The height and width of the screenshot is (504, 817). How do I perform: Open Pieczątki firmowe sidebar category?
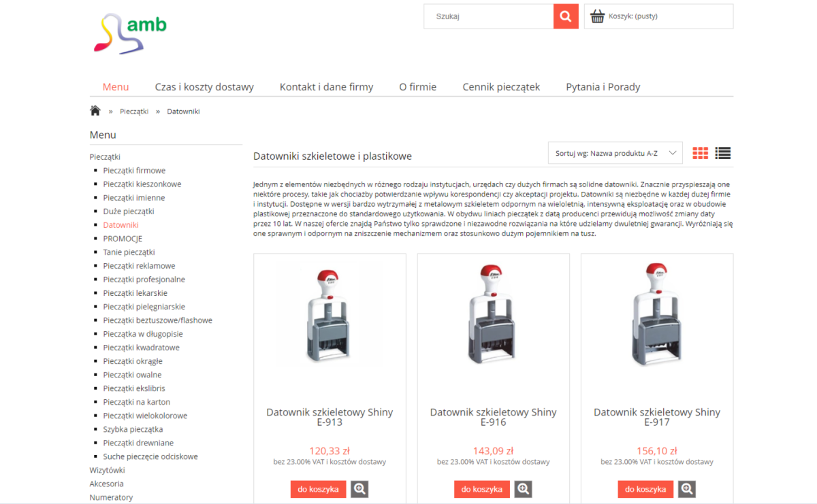[x=134, y=171]
